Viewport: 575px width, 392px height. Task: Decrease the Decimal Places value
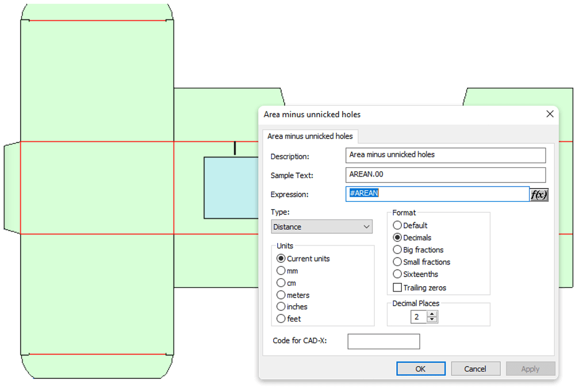[x=432, y=320]
